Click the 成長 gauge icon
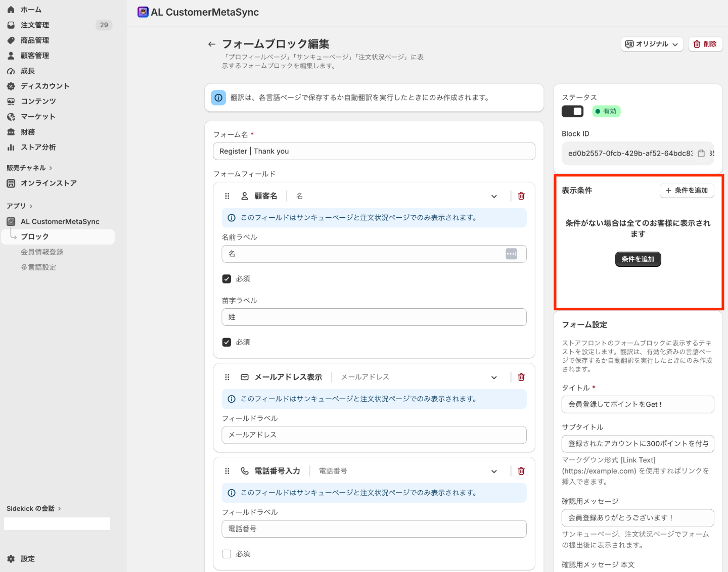 [11, 71]
